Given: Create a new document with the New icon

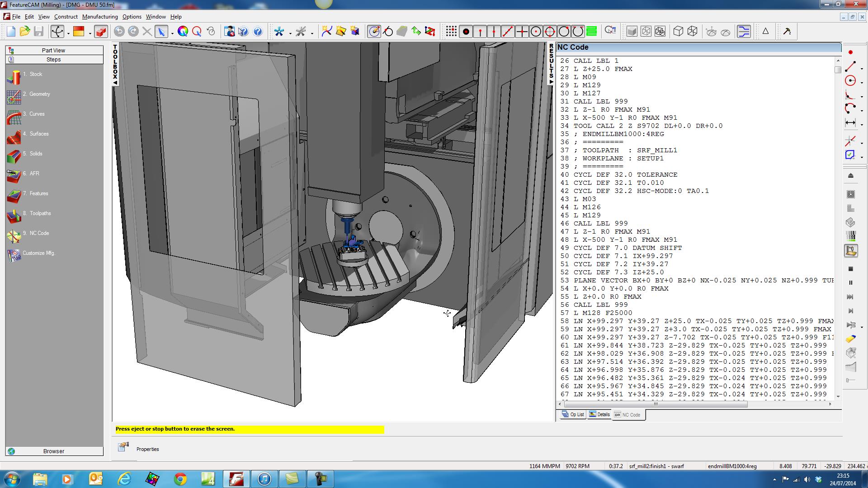Looking at the screenshot, I should pyautogui.click(x=11, y=31).
